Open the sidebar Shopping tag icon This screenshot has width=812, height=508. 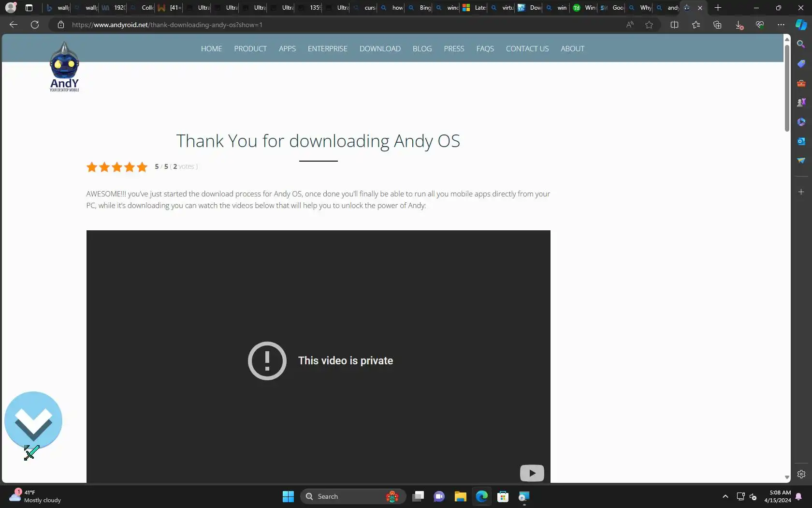pos(801,64)
